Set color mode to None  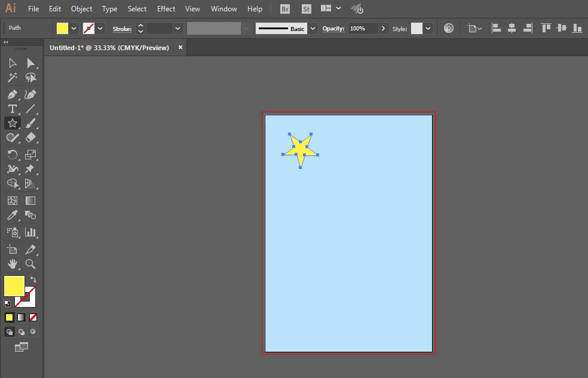point(33,317)
